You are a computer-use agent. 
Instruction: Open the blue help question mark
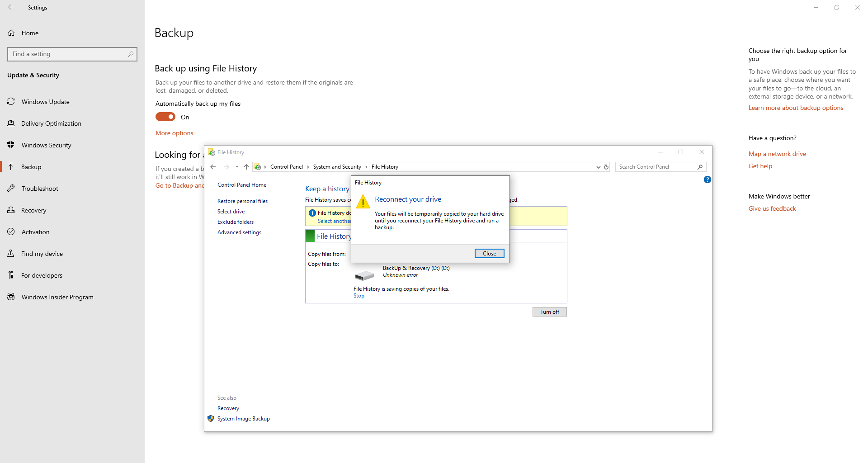pyautogui.click(x=708, y=180)
